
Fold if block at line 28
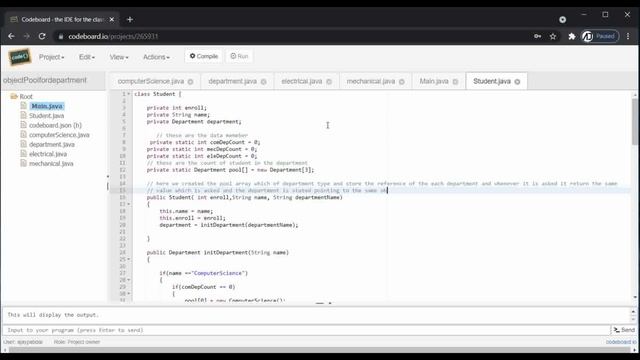(129, 280)
